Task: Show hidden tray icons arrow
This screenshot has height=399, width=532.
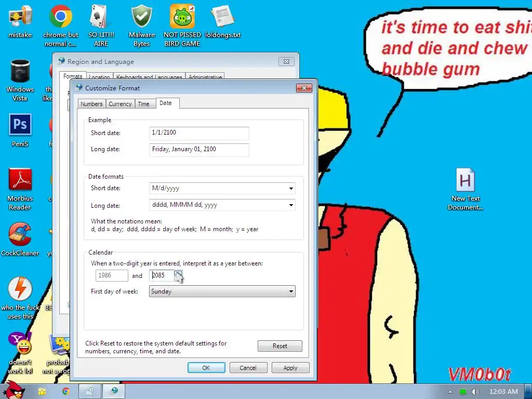Action: pos(450,392)
